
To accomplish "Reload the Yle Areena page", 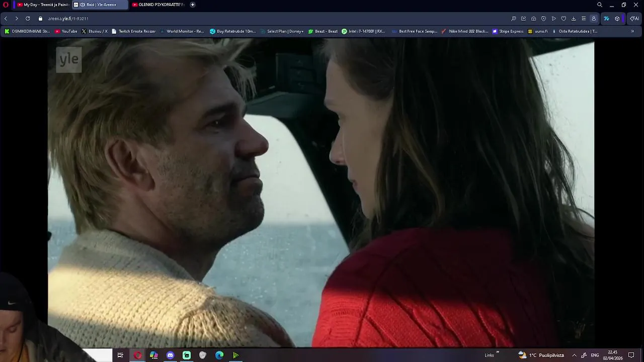I will [28, 19].
